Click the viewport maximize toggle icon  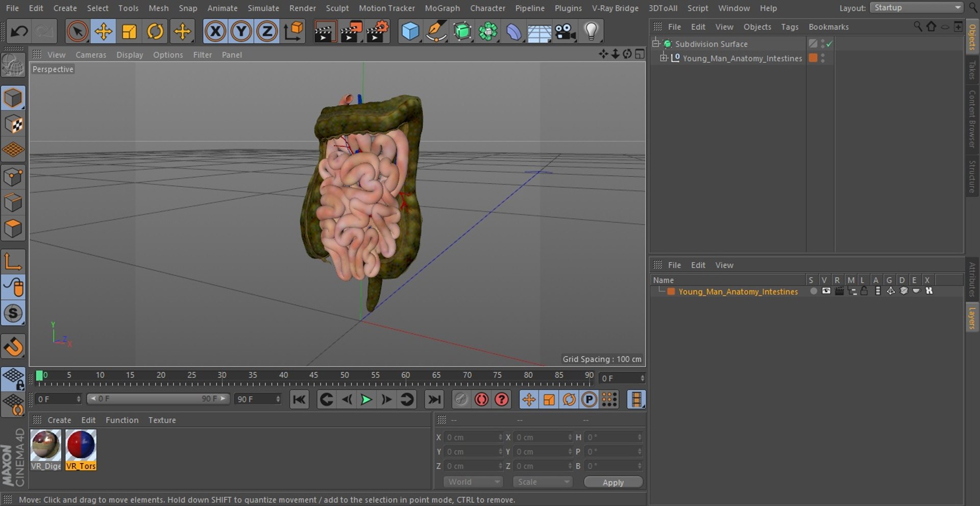click(x=640, y=54)
